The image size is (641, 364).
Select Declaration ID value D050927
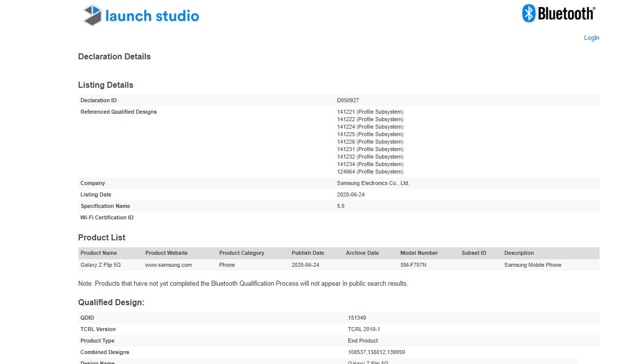click(x=348, y=101)
